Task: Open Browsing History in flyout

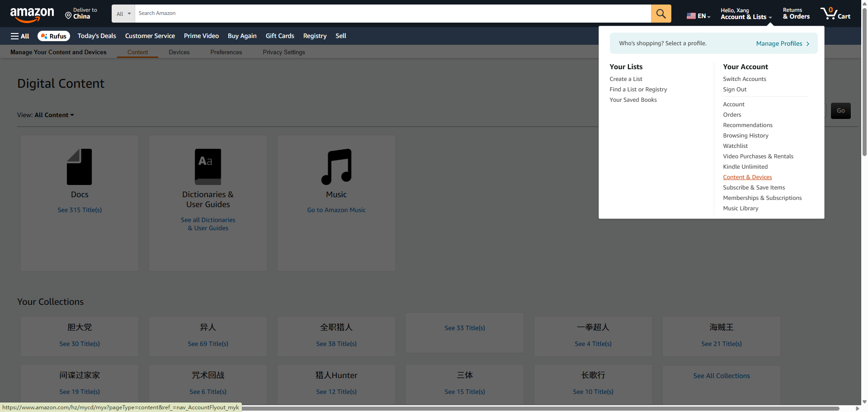Action: pyautogui.click(x=745, y=136)
